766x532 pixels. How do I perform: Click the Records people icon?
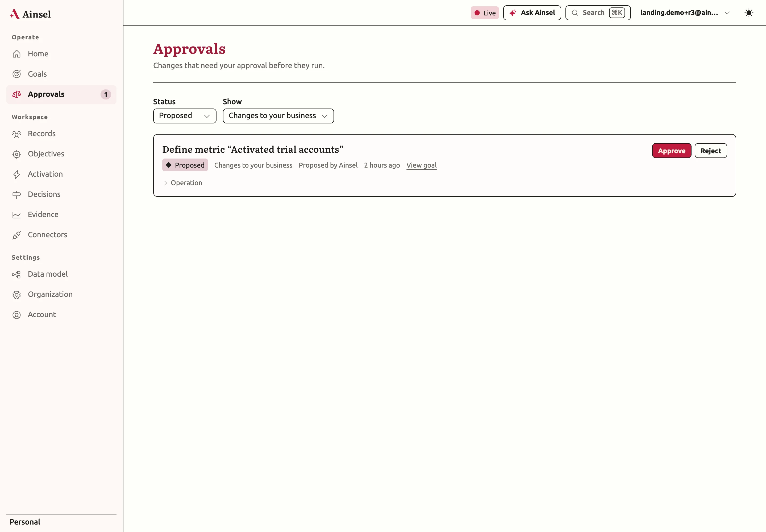click(17, 134)
